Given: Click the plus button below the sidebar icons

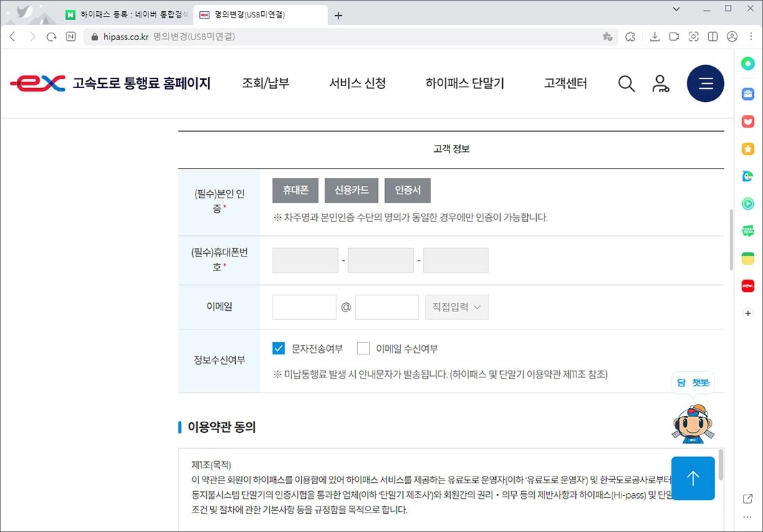Looking at the screenshot, I should coord(748,313).
